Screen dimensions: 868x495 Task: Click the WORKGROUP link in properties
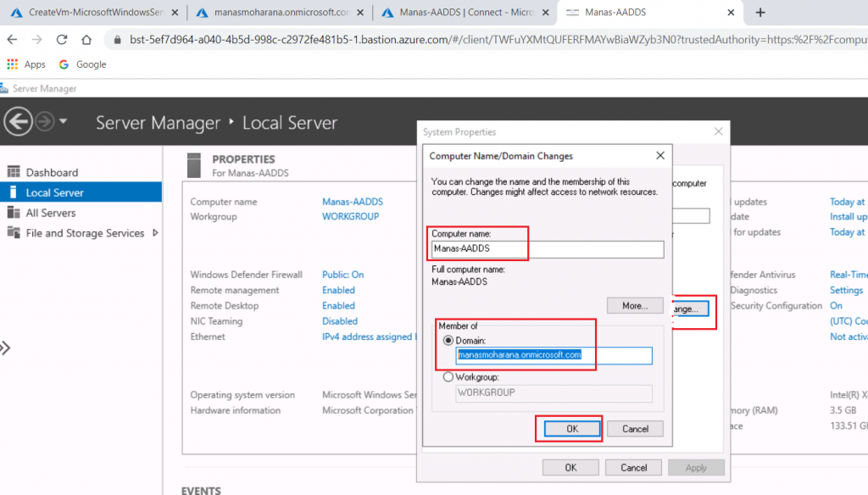(x=350, y=217)
